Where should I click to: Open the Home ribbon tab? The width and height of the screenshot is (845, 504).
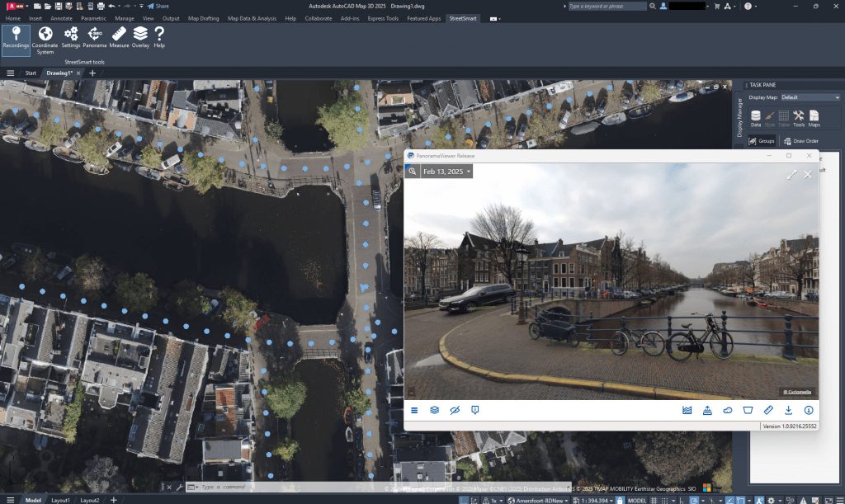pos(13,18)
